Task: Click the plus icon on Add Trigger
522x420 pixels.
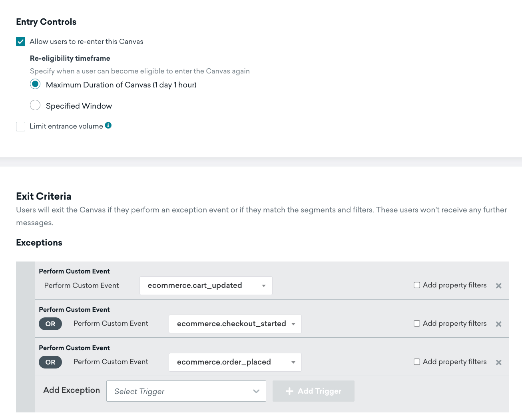Action: 289,391
